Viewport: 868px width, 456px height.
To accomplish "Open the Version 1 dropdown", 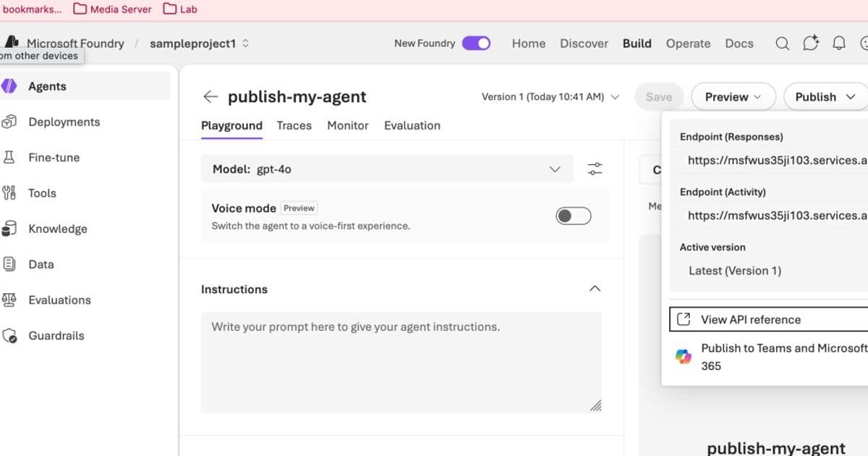I will click(550, 97).
